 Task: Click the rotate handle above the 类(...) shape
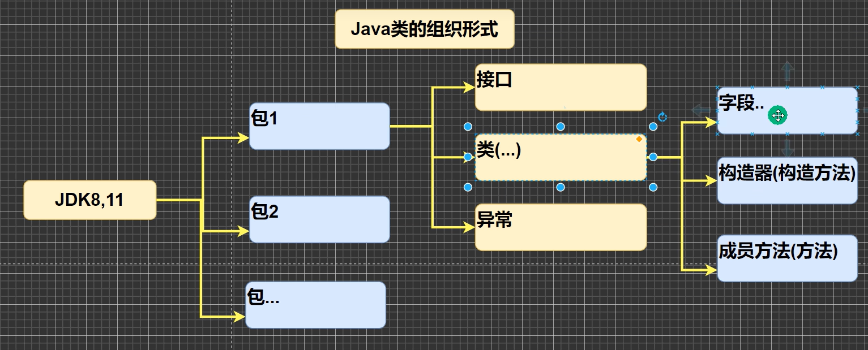point(662,117)
